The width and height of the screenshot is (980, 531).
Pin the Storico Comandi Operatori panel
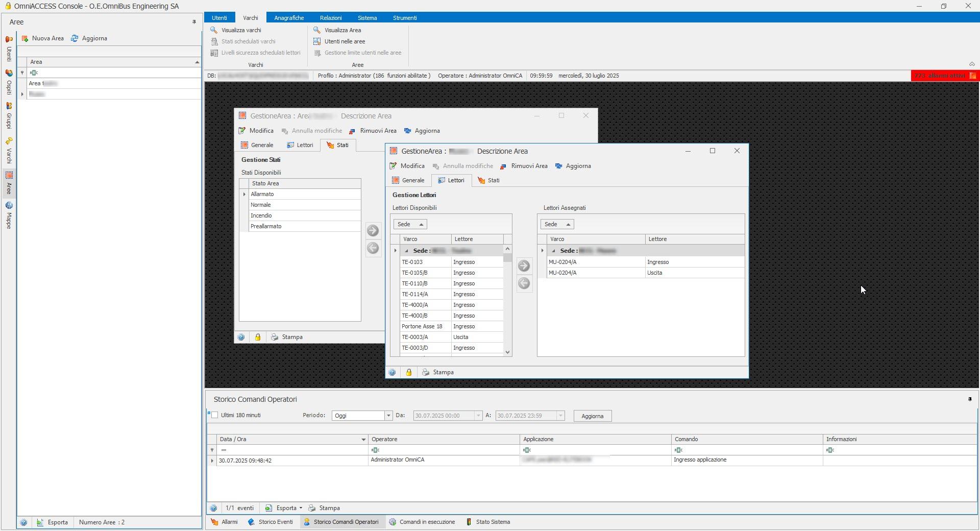click(x=970, y=399)
